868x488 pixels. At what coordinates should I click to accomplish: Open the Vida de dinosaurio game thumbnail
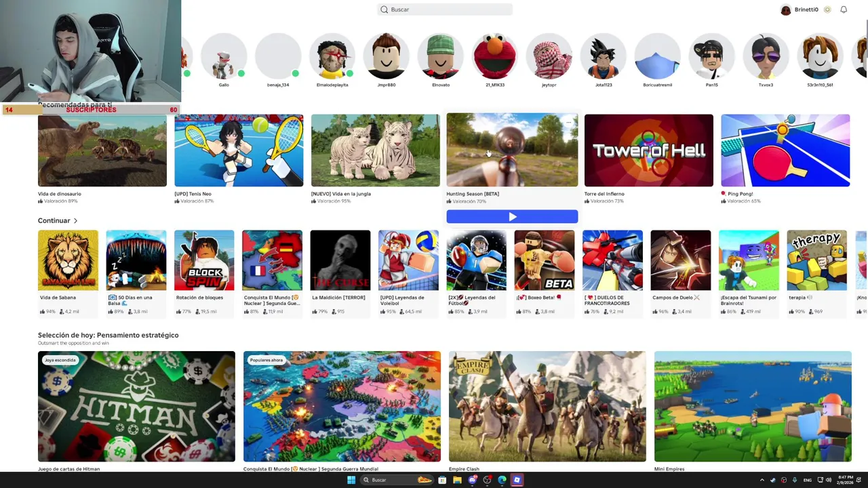coord(102,150)
